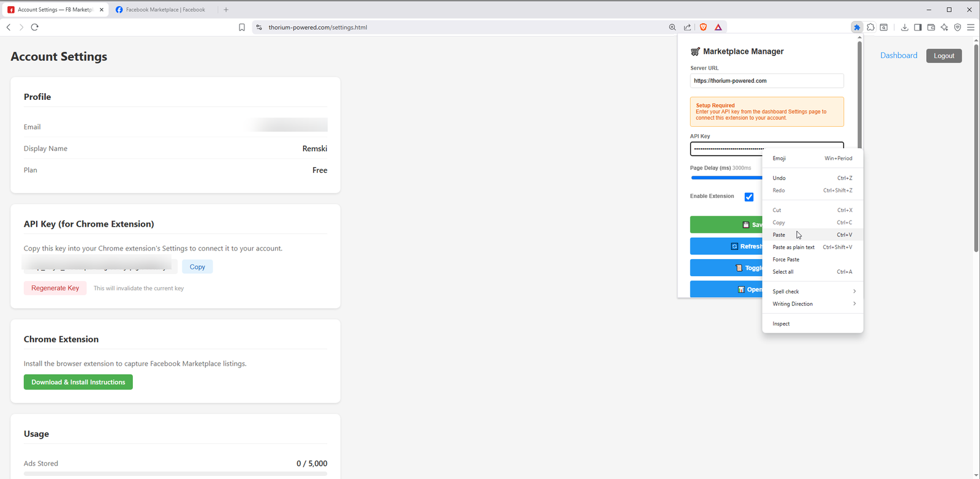The height and width of the screenshot is (479, 980).
Task: Click the Open button in extension popup
Action: [726, 289]
